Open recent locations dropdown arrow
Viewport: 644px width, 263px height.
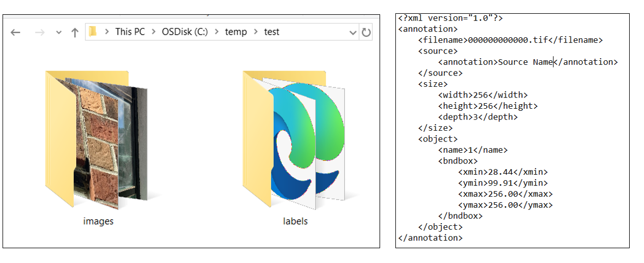[x=58, y=32]
